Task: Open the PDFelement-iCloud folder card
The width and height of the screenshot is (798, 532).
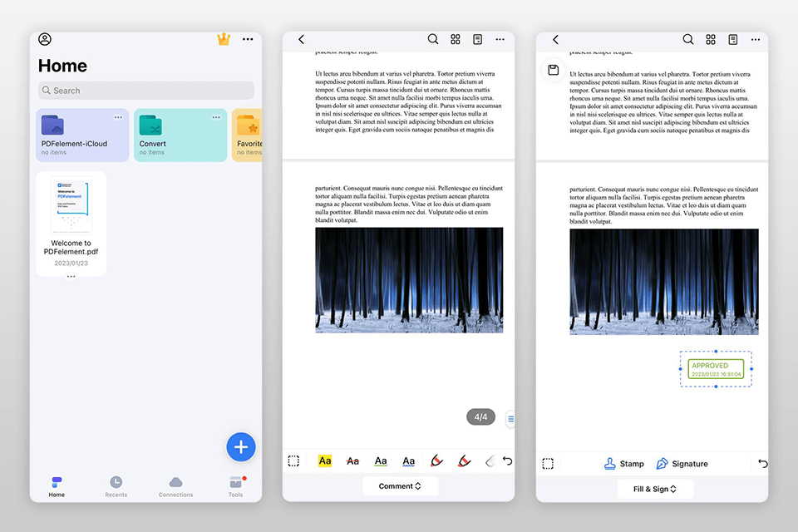Action: 82,135
